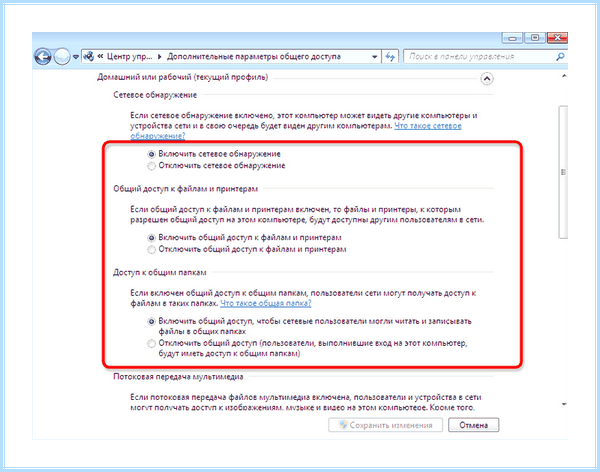Click the «Потоковая передача мультимедиа» heading
The image size is (600, 472).
(178, 377)
